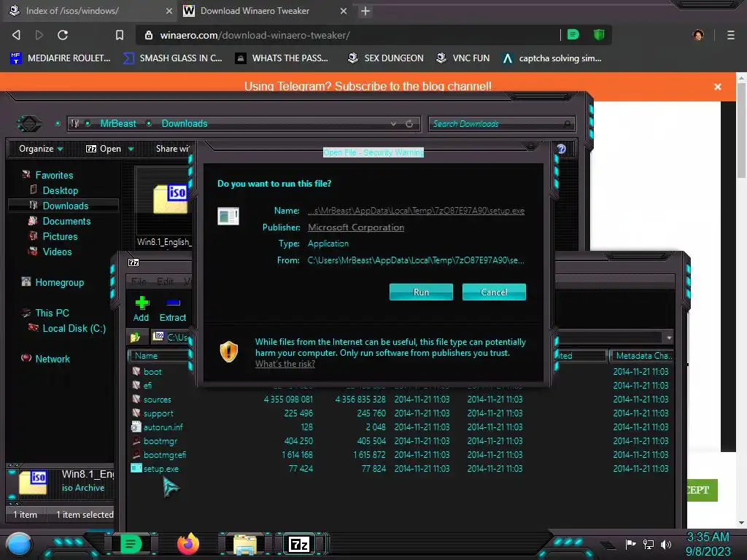This screenshot has width=747, height=560.
Task: Open the browser profile avatar
Action: [698, 35]
